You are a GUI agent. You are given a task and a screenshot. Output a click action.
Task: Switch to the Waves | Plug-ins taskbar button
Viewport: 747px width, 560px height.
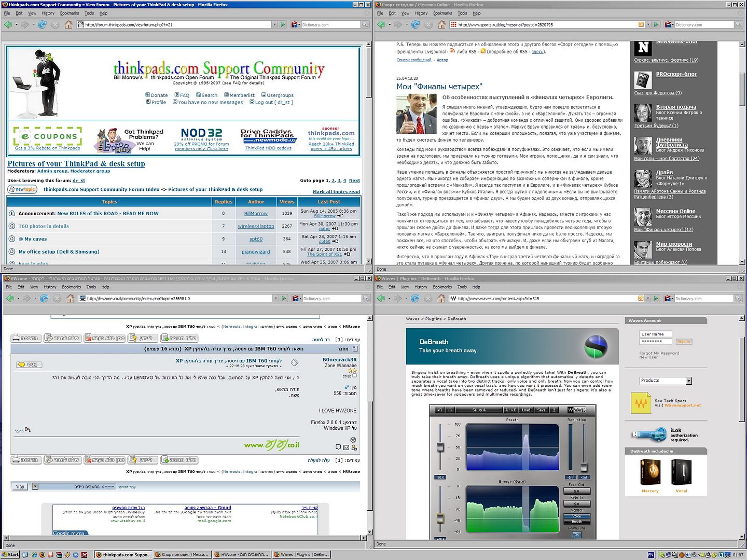tap(301, 555)
